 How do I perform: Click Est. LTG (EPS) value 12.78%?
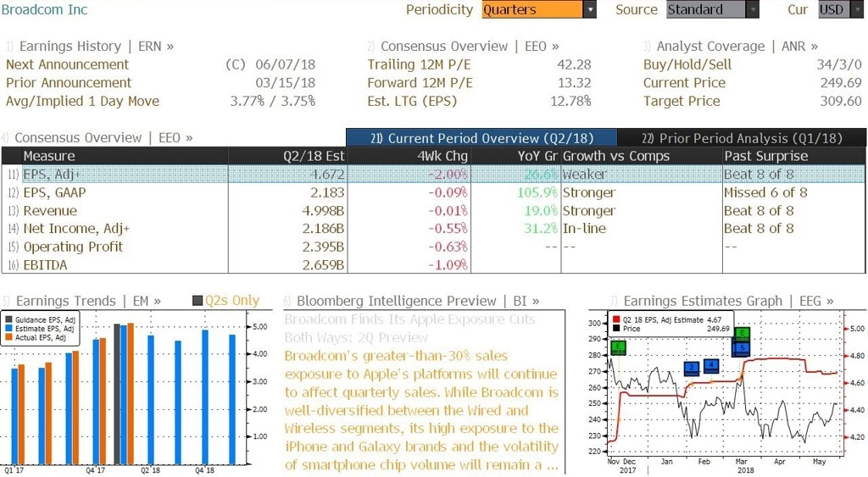tap(570, 101)
